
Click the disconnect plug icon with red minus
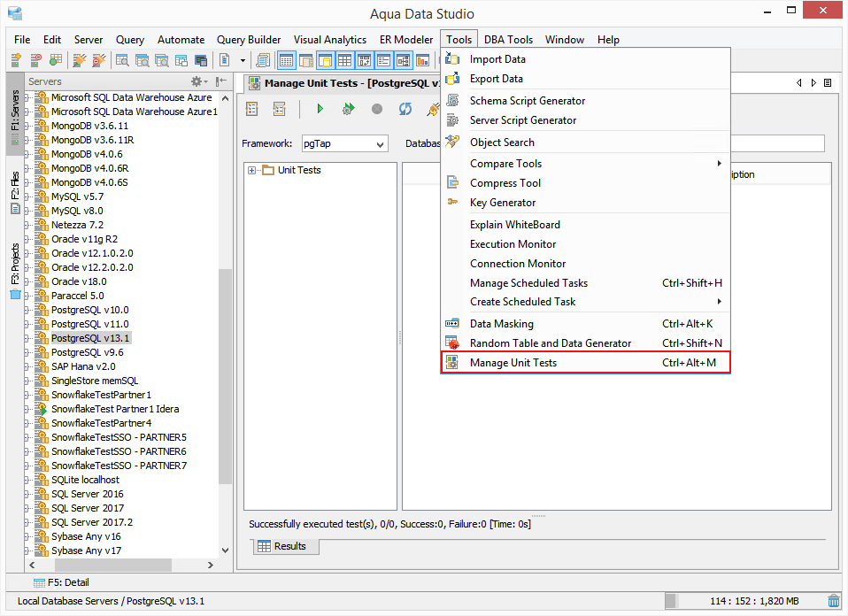point(99,60)
